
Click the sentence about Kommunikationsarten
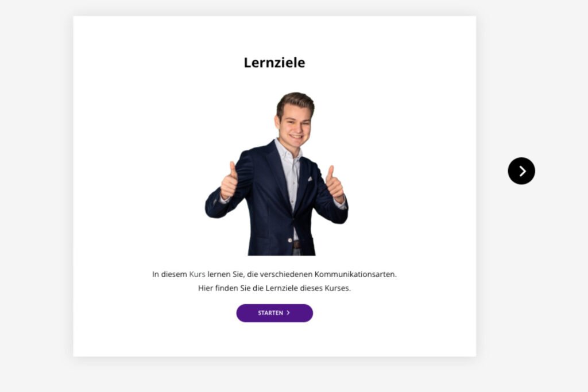pos(274,274)
